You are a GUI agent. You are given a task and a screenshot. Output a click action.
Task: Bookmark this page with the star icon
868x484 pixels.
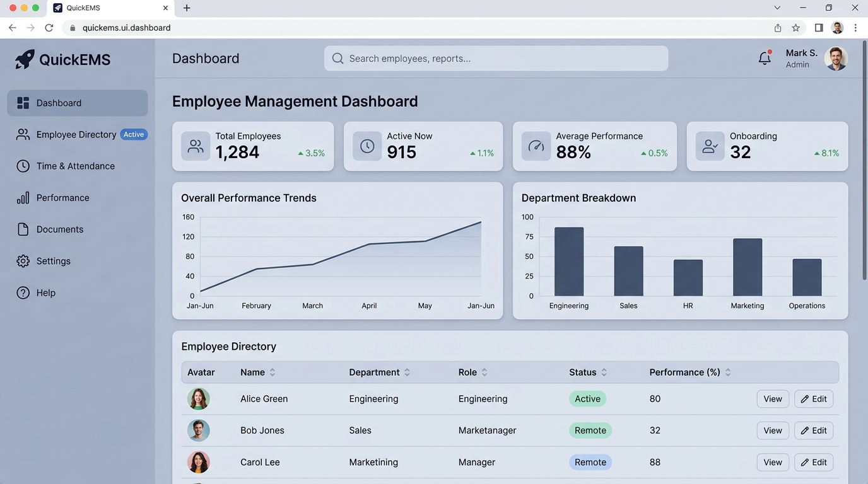(796, 28)
